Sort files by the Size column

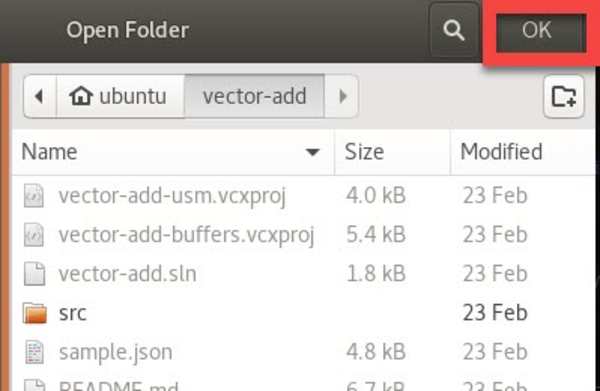[x=393, y=152]
